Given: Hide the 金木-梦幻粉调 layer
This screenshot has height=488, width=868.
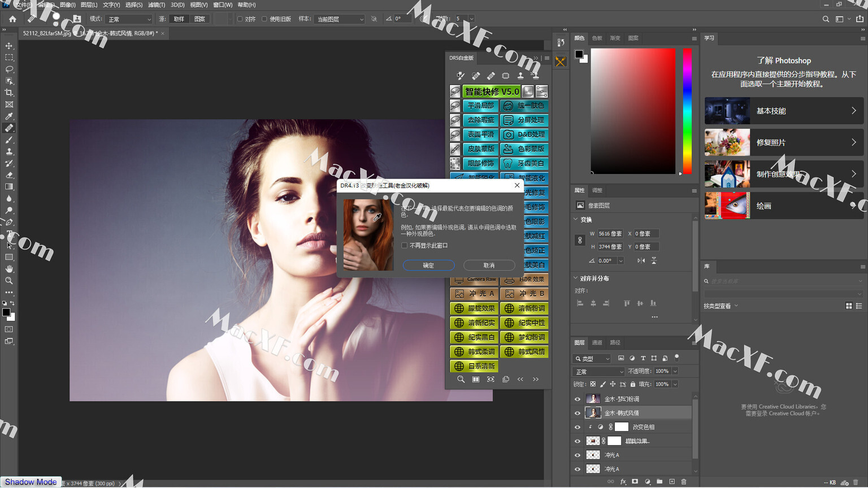Looking at the screenshot, I should pos(577,399).
